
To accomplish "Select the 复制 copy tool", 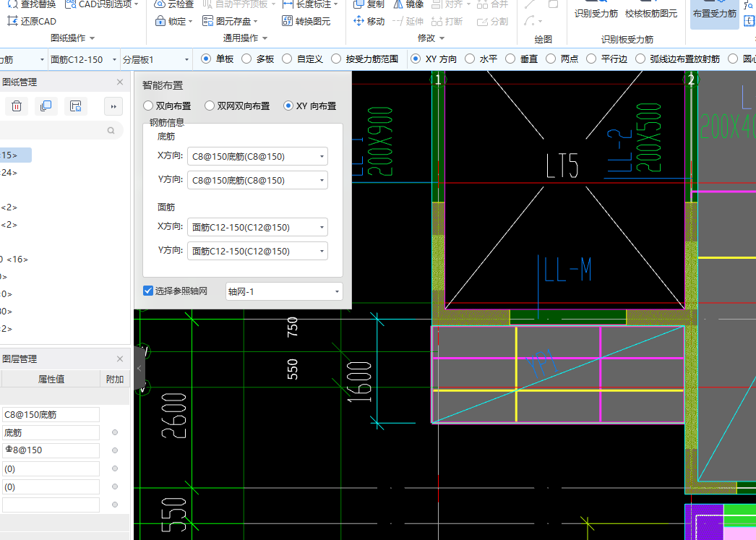I will click(369, 4).
